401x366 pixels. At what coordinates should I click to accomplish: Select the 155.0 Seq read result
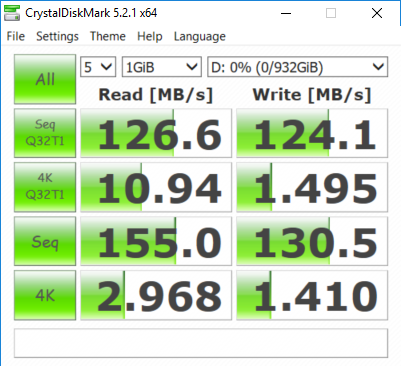click(x=156, y=241)
